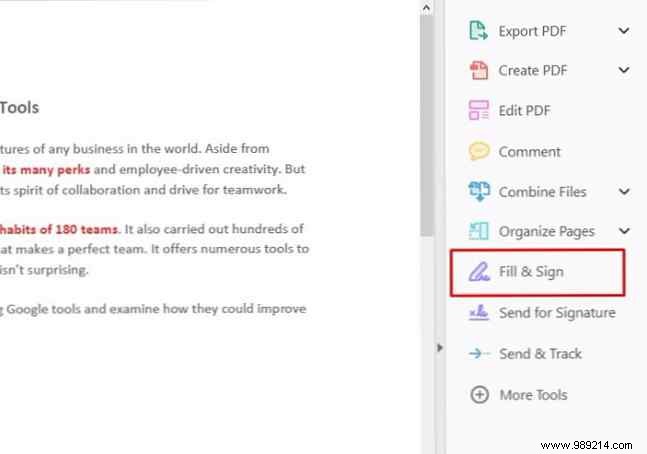Open the More Tools label
This screenshot has height=454, width=647.
click(533, 395)
